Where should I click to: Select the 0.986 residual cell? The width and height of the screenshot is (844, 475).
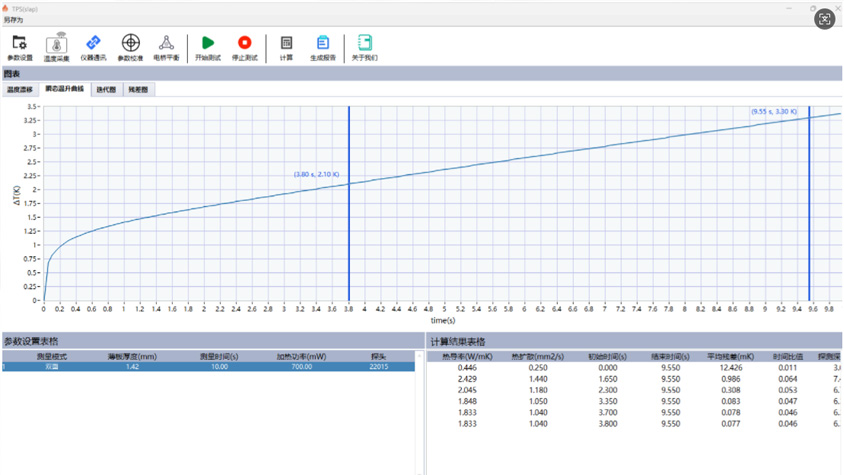point(731,379)
